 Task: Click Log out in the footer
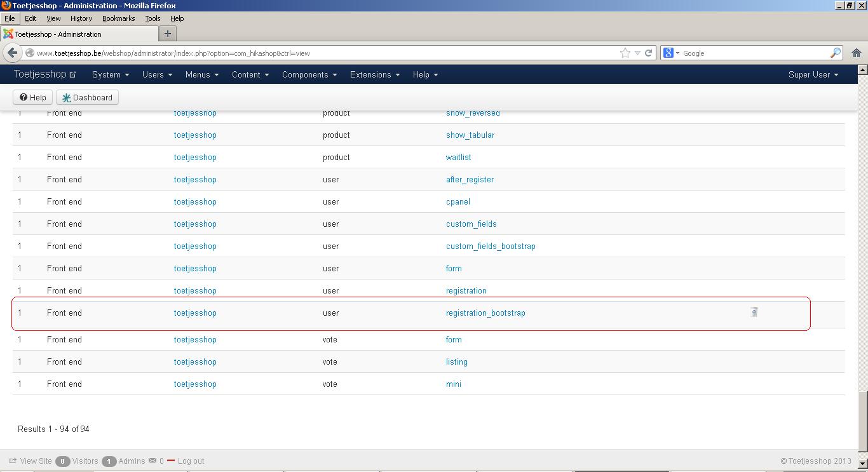(x=191, y=461)
